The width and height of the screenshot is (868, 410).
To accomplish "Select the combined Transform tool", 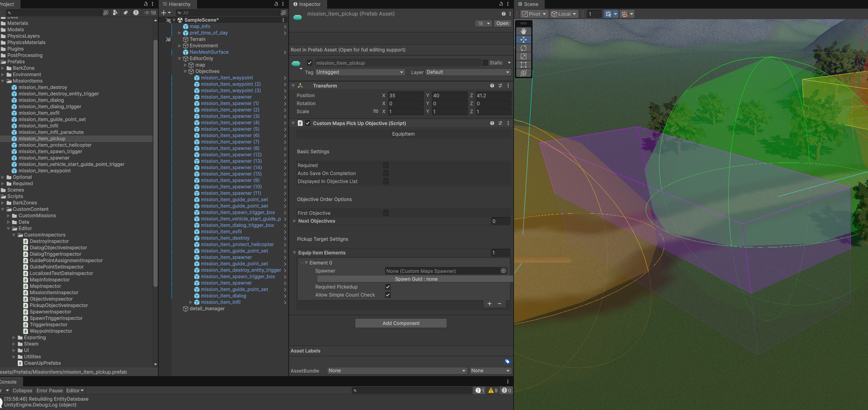I will 523,73.
